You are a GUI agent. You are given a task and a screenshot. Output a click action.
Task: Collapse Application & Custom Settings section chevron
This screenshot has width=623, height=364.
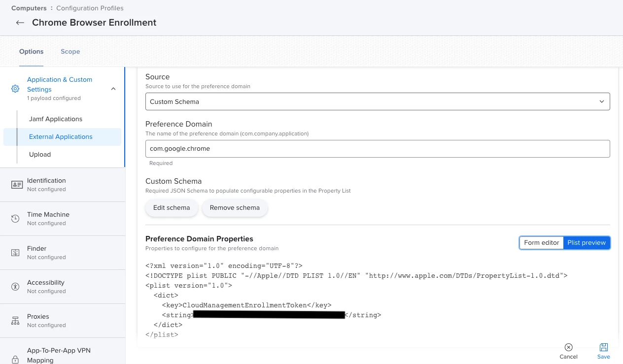pyautogui.click(x=113, y=89)
